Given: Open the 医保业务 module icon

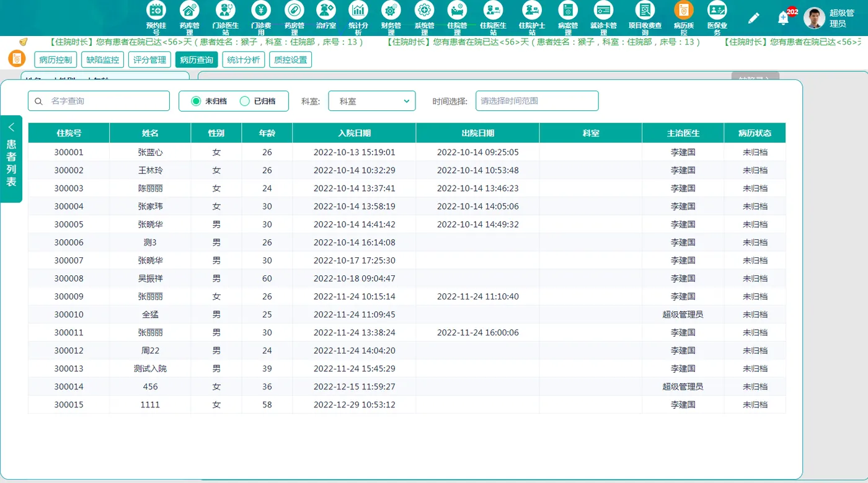Looking at the screenshot, I should (x=717, y=10).
